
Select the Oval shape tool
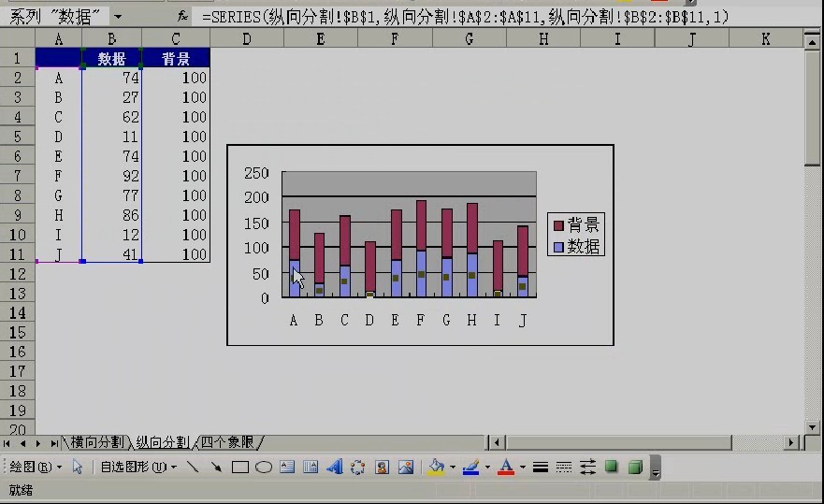[263, 467]
